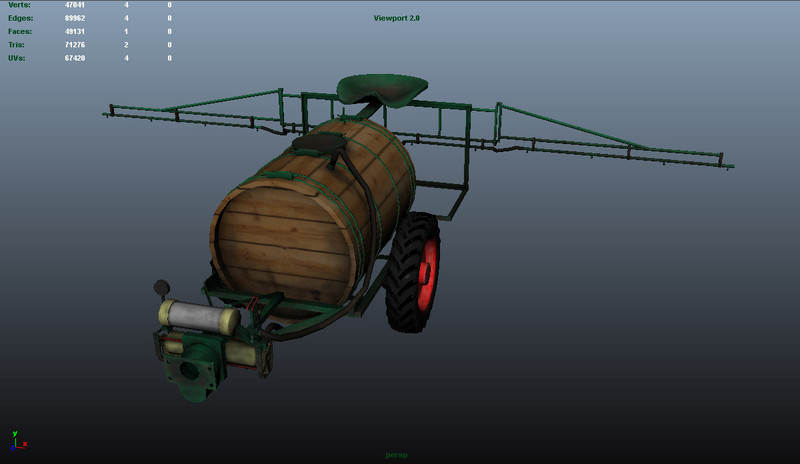
Task: Click the Faces count label in HUD
Action: (x=19, y=31)
